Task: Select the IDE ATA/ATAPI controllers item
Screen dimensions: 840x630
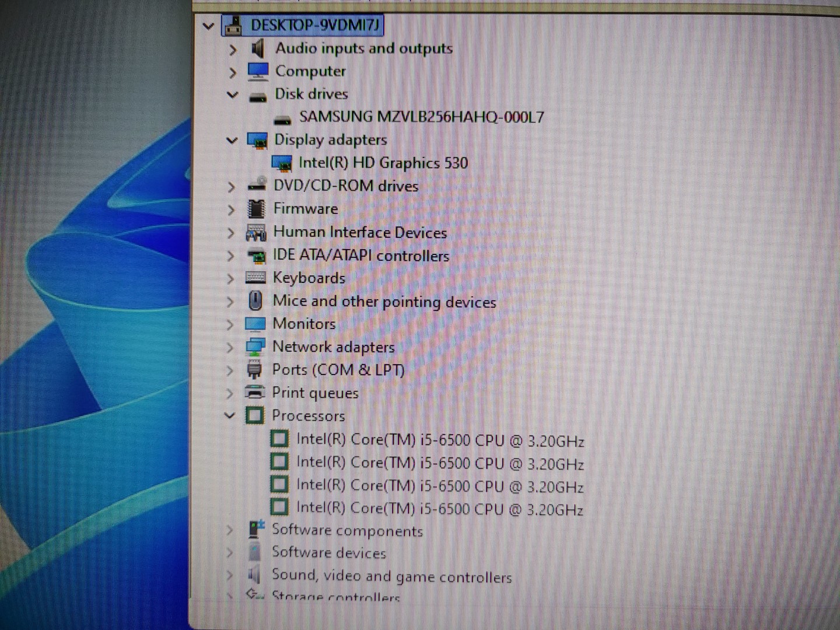Action: [x=360, y=256]
